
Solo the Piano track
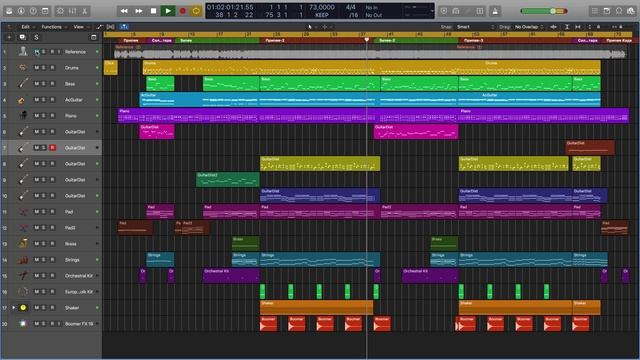pyautogui.click(x=44, y=116)
